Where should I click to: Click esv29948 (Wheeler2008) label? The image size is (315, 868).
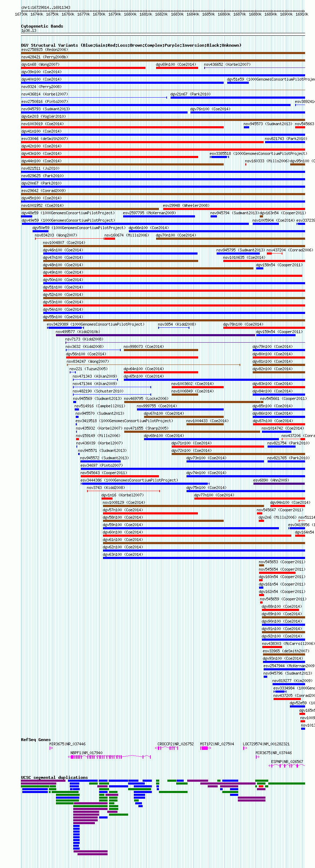[x=186, y=205]
